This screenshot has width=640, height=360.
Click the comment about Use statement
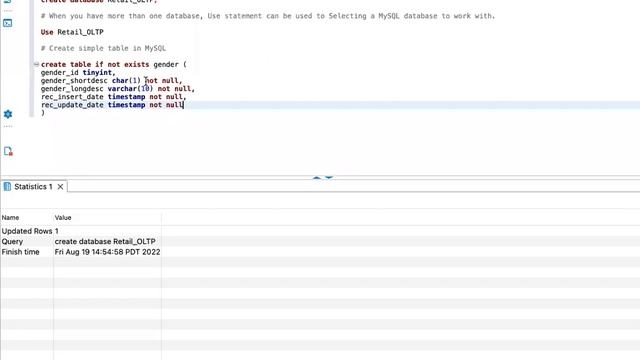click(x=268, y=16)
